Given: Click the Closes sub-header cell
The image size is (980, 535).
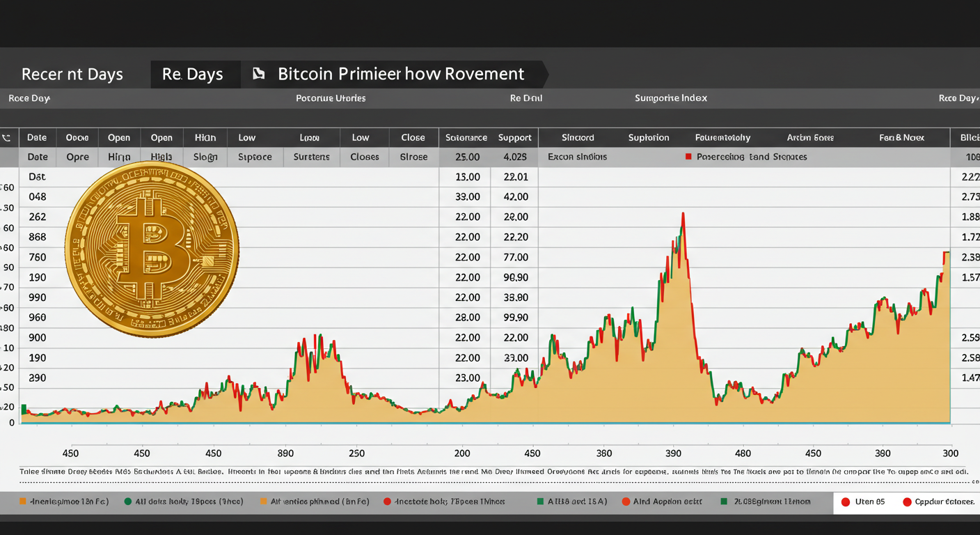Looking at the screenshot, I should click(365, 157).
